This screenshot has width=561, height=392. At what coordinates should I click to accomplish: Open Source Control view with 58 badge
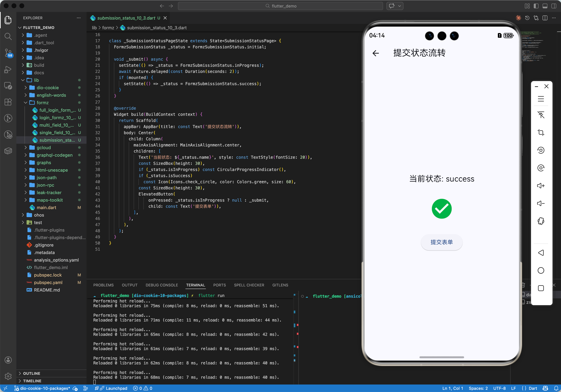tap(8, 53)
